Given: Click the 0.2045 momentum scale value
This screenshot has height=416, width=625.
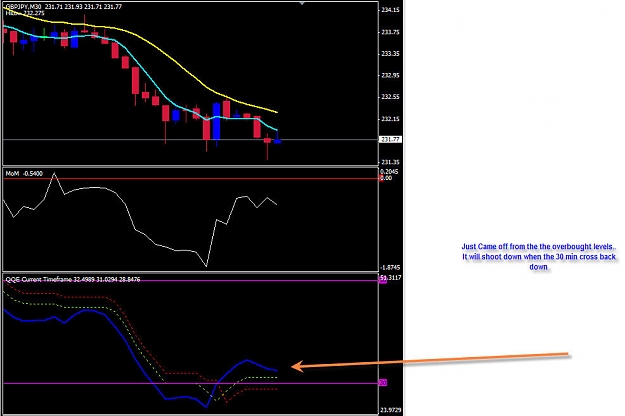Looking at the screenshot, I should point(389,171).
